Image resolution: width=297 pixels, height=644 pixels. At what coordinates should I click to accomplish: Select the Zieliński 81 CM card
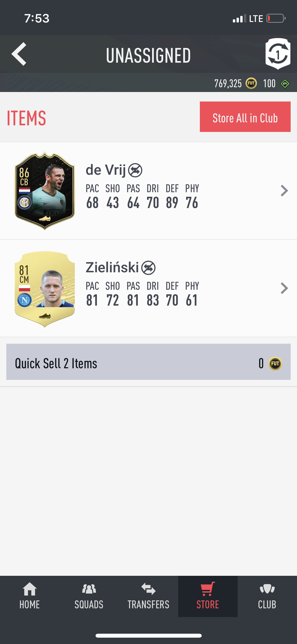tap(45, 289)
